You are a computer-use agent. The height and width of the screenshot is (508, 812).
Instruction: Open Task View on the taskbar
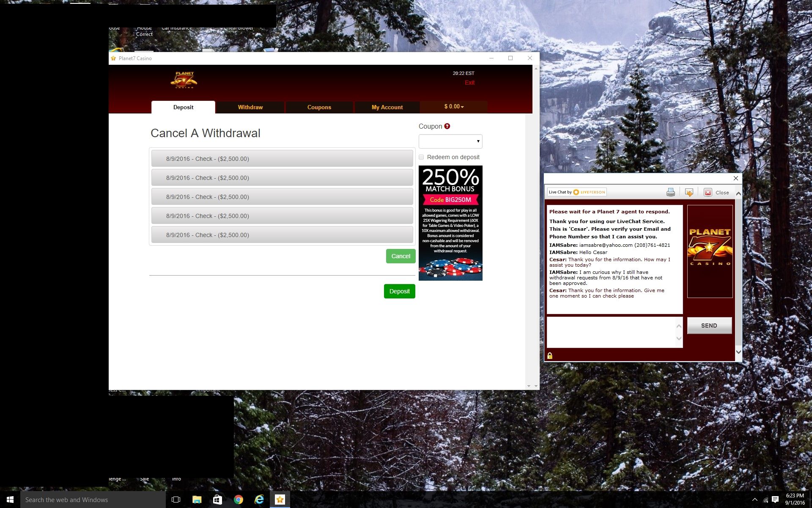pos(176,500)
